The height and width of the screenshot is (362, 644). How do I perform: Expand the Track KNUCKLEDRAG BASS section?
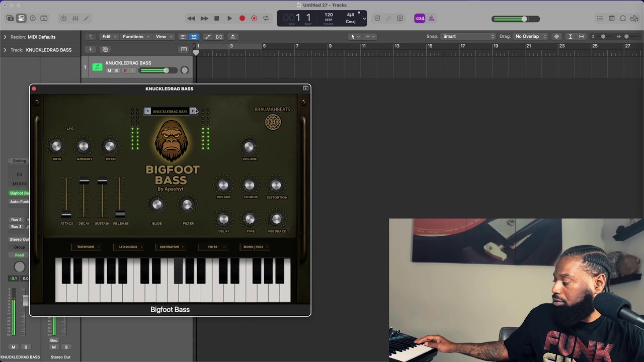coord(5,50)
